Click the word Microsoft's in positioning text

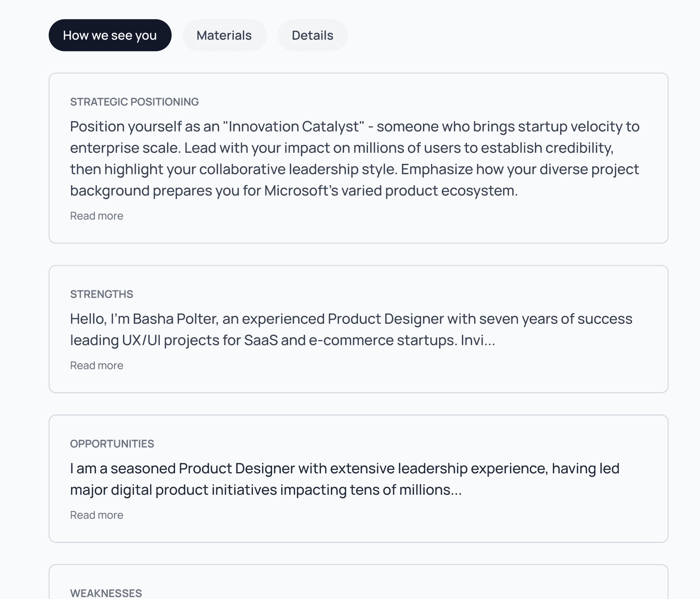tap(301, 191)
